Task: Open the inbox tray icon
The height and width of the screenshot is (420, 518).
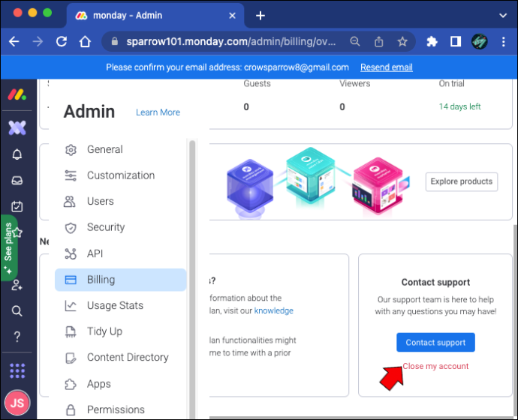Action: (x=17, y=181)
